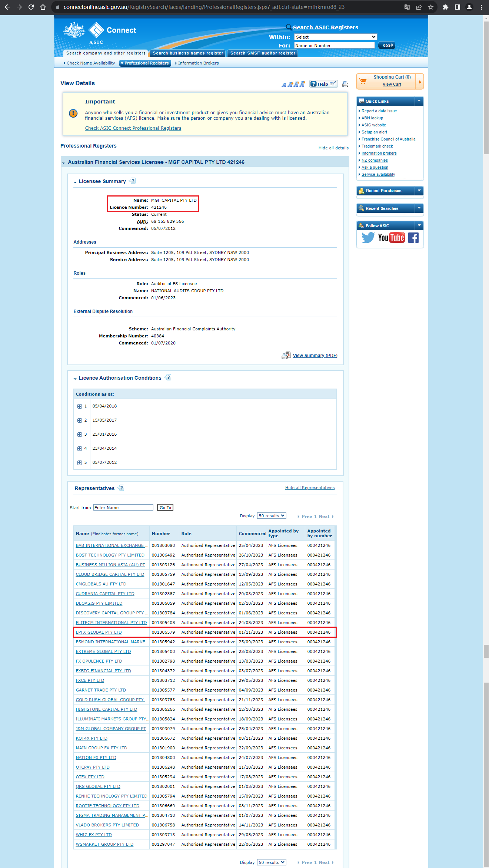Click the browser back arrow

tap(7, 7)
